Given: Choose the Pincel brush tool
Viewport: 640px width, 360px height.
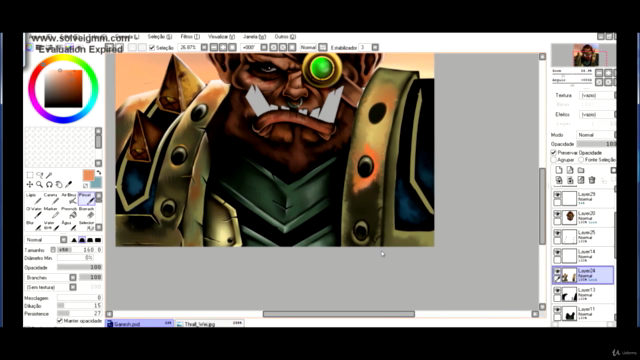Looking at the screenshot, I should (x=86, y=198).
